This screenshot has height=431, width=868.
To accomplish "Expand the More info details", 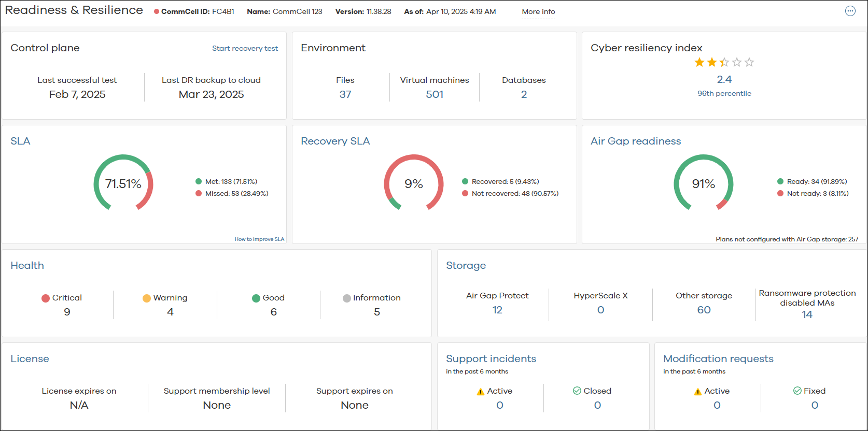I will [538, 11].
